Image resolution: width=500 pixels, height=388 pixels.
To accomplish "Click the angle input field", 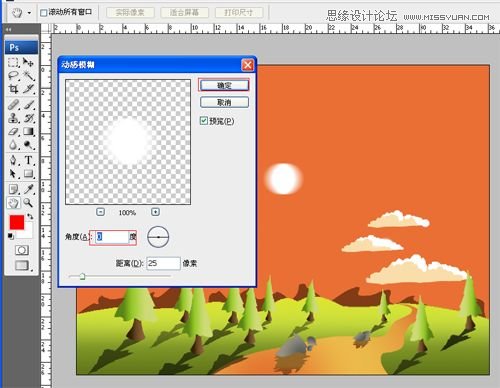I will tap(112, 237).
